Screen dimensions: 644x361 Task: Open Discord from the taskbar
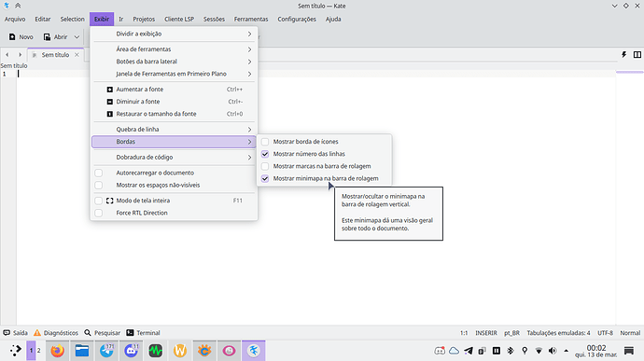(131, 351)
